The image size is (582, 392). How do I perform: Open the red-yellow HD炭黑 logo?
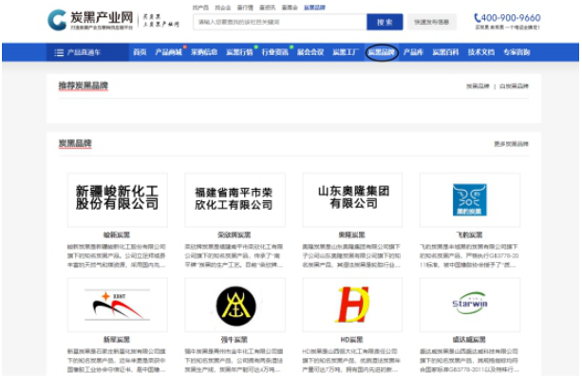tap(352, 305)
